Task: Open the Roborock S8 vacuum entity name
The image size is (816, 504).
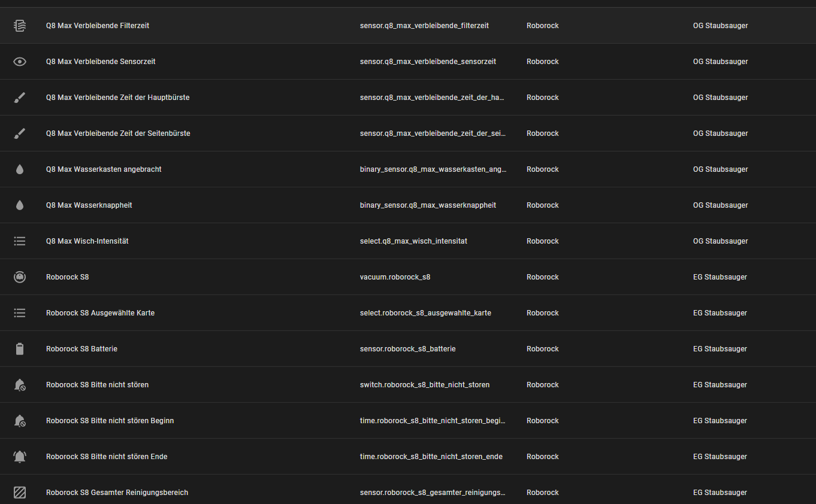Action: click(x=68, y=277)
